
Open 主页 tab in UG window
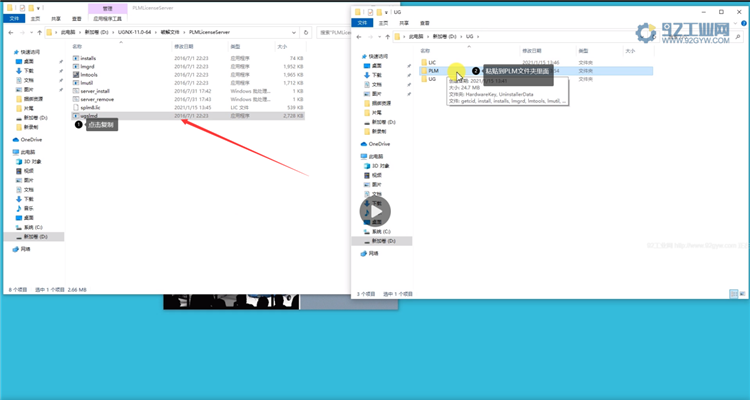[x=384, y=23]
